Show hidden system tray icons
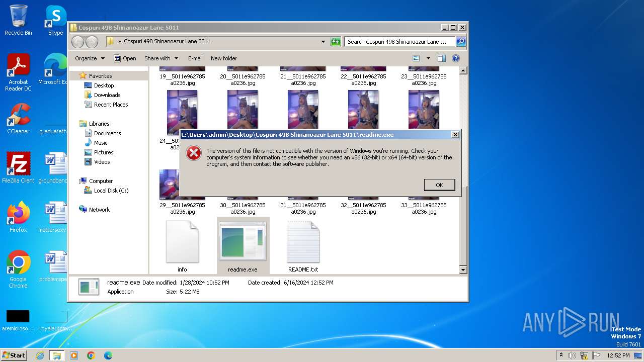Screen dimensions: 644x362 [x=561, y=355]
